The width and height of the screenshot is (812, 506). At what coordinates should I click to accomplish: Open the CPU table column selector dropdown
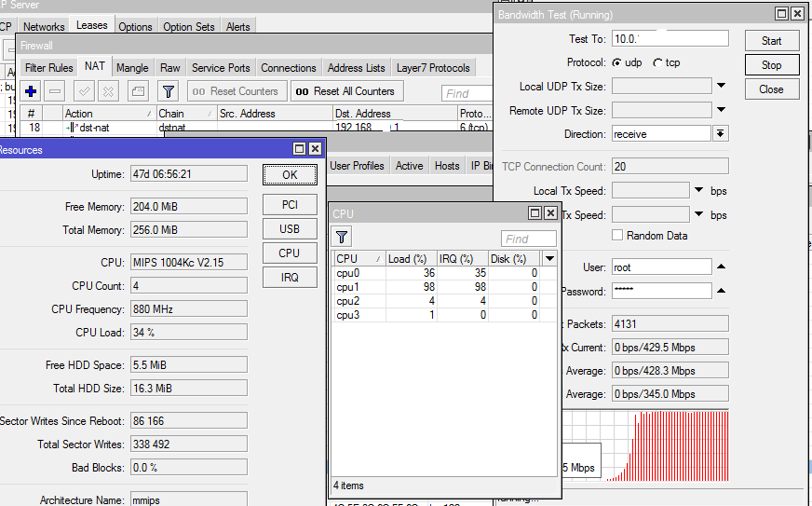(x=549, y=259)
